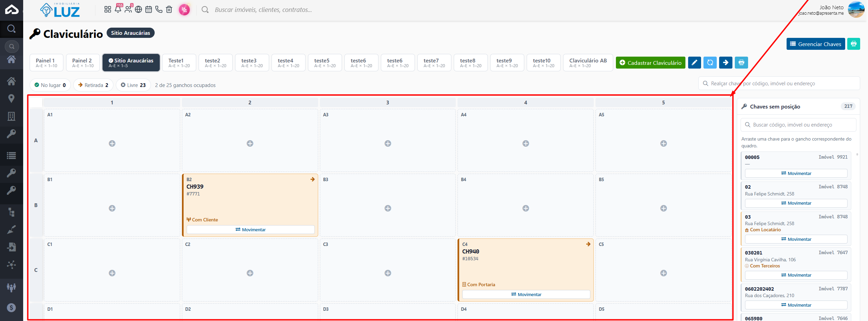The image size is (868, 321).
Task: Click the phone icon in top bar
Action: pyautogui.click(x=159, y=10)
